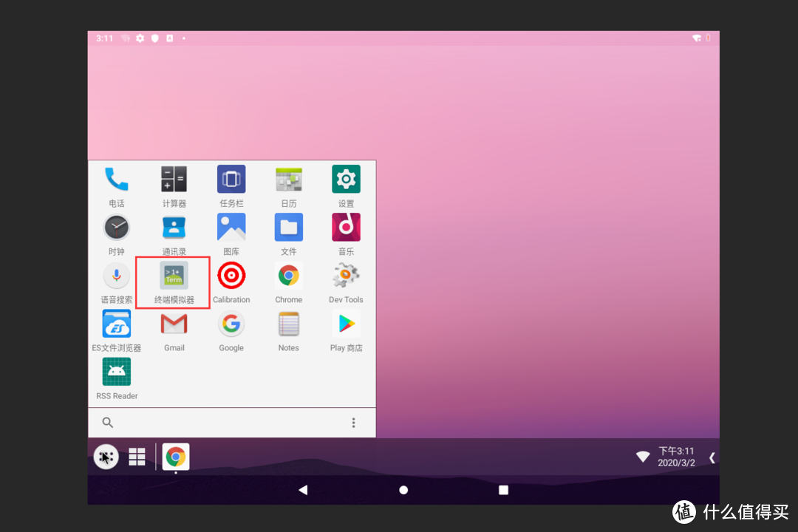Open 设置 settings app
This screenshot has height=532, width=798.
point(346,186)
